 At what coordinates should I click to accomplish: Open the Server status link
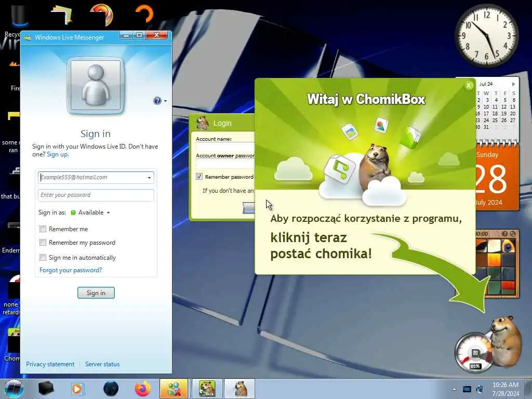pos(102,364)
